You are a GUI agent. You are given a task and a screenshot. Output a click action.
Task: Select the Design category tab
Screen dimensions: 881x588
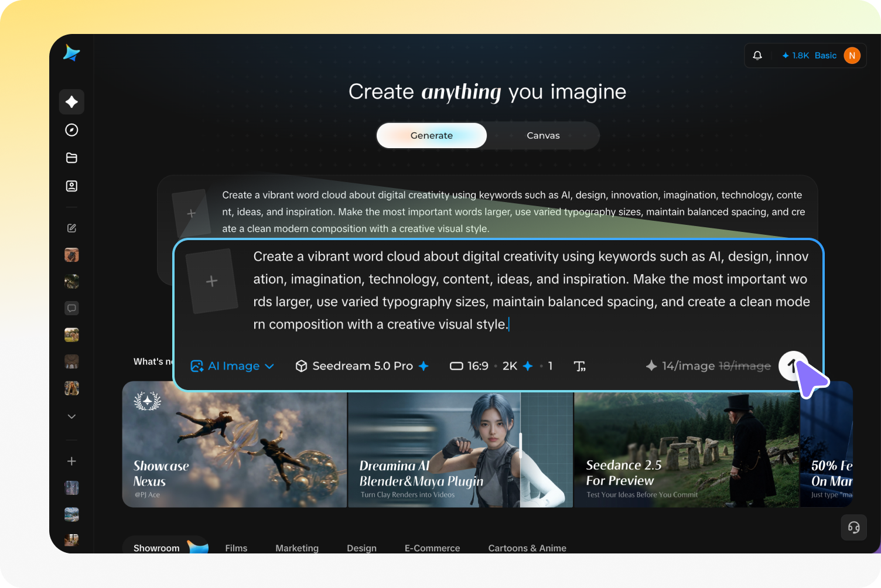pos(361,548)
